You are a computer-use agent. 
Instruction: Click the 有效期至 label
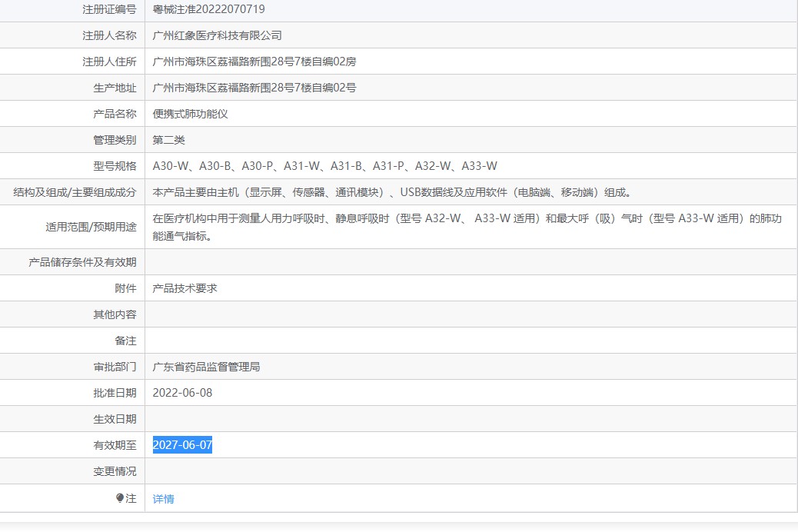point(115,445)
